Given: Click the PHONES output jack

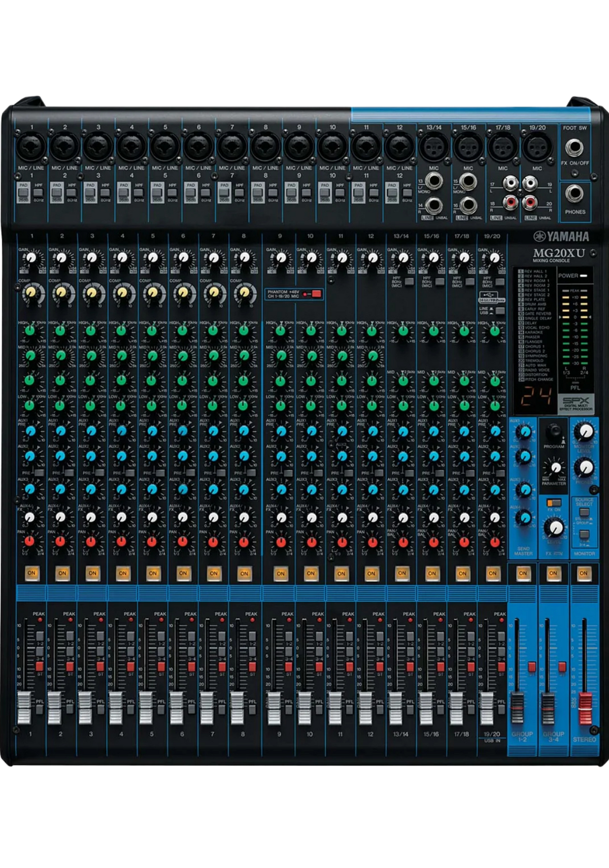Looking at the screenshot, I should pos(574,193).
